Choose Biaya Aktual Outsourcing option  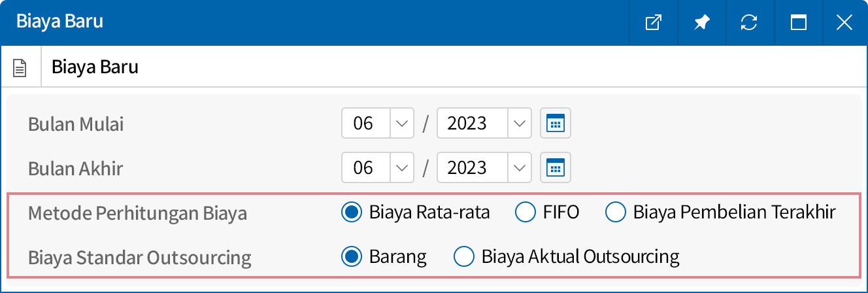click(464, 256)
